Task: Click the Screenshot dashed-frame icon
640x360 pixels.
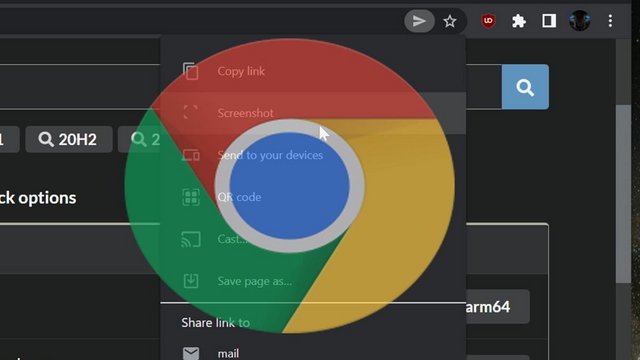Action: (191, 112)
